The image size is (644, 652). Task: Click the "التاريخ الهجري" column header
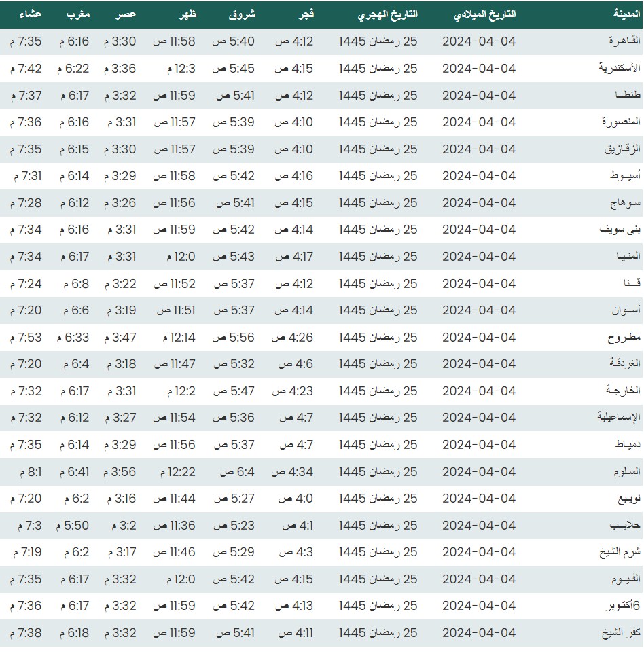tap(388, 14)
